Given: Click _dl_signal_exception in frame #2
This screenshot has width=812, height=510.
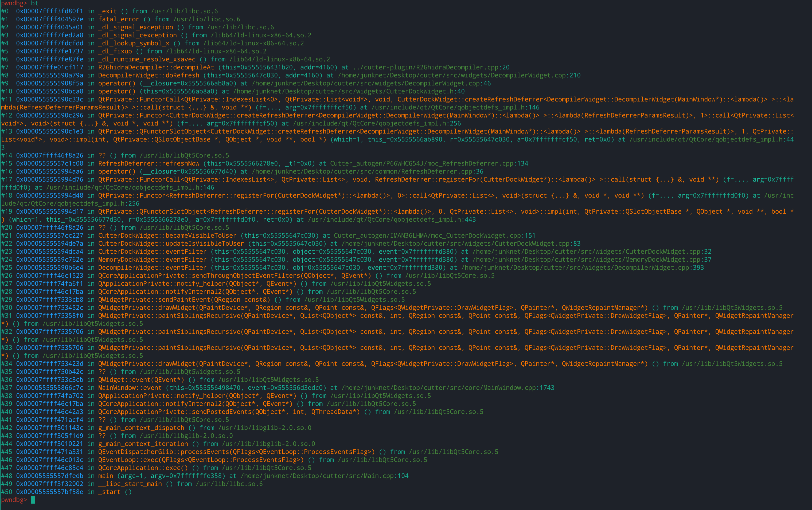Looking at the screenshot, I should [136, 27].
